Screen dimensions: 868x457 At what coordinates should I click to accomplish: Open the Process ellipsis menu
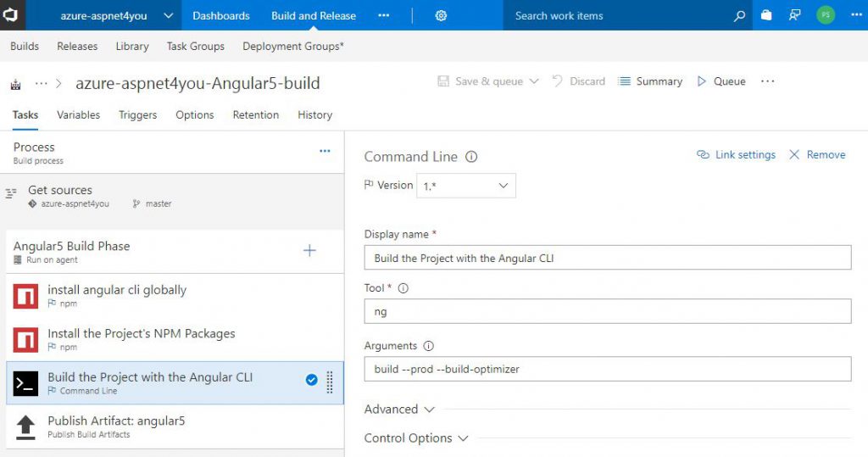coord(325,151)
